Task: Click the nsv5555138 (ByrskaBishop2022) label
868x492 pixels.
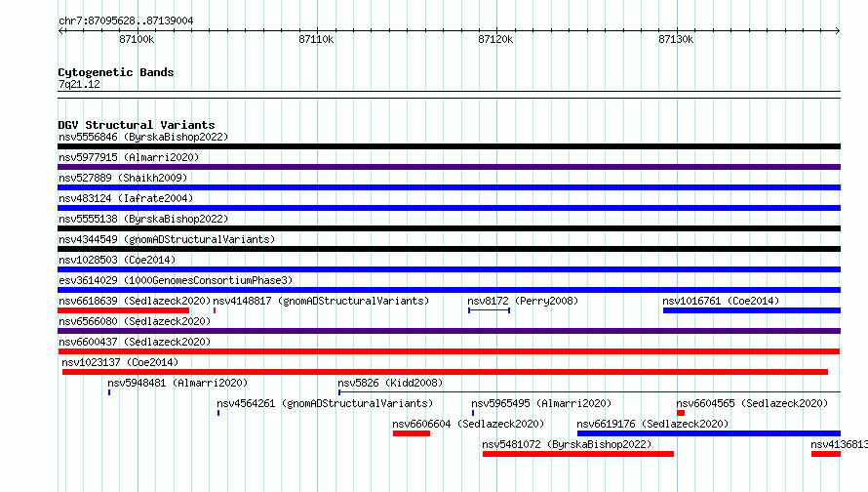Action: [143, 219]
